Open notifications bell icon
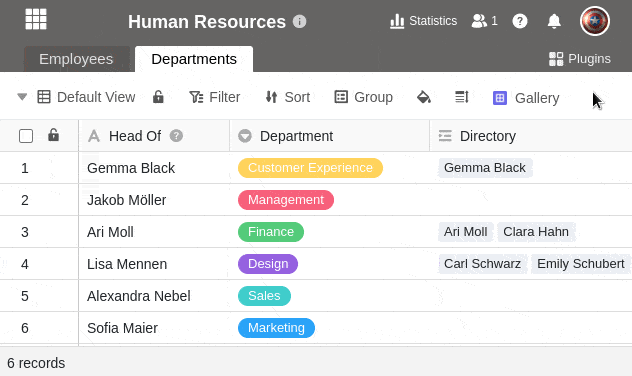Screen dimensions: 632x376 pyautogui.click(x=554, y=21)
